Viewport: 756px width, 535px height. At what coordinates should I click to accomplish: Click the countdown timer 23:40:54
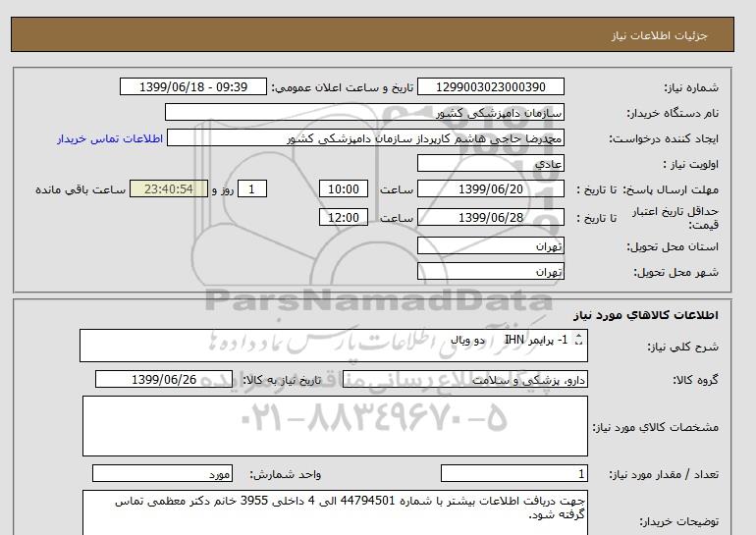169,188
